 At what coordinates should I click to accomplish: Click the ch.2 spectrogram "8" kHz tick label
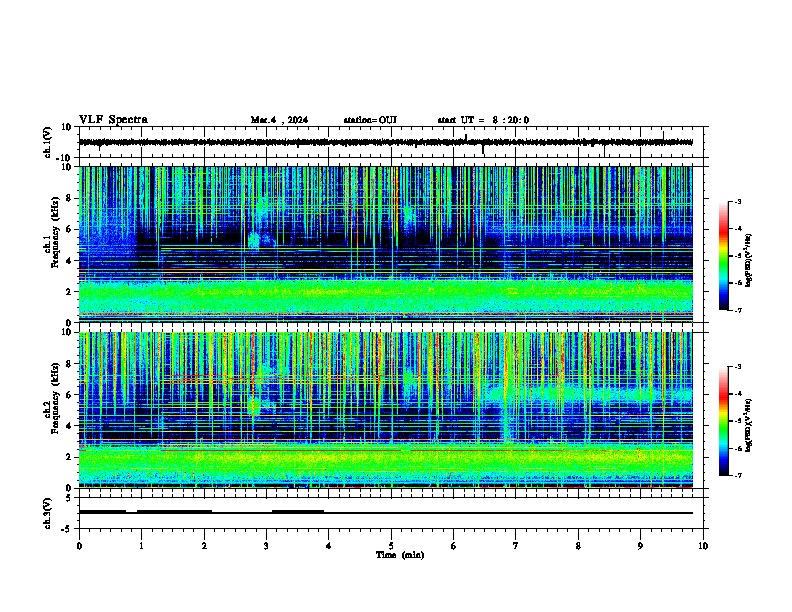(x=70, y=364)
